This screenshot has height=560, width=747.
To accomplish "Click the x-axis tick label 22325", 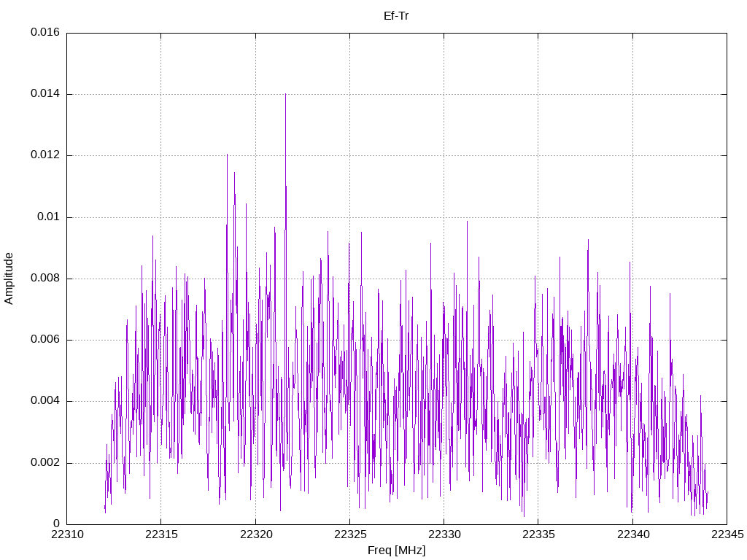I will pos(350,534).
